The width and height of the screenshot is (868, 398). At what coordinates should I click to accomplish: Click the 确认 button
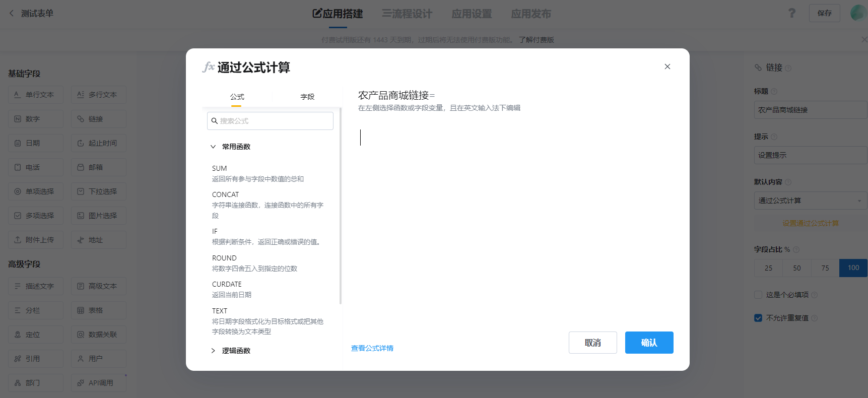click(x=649, y=343)
